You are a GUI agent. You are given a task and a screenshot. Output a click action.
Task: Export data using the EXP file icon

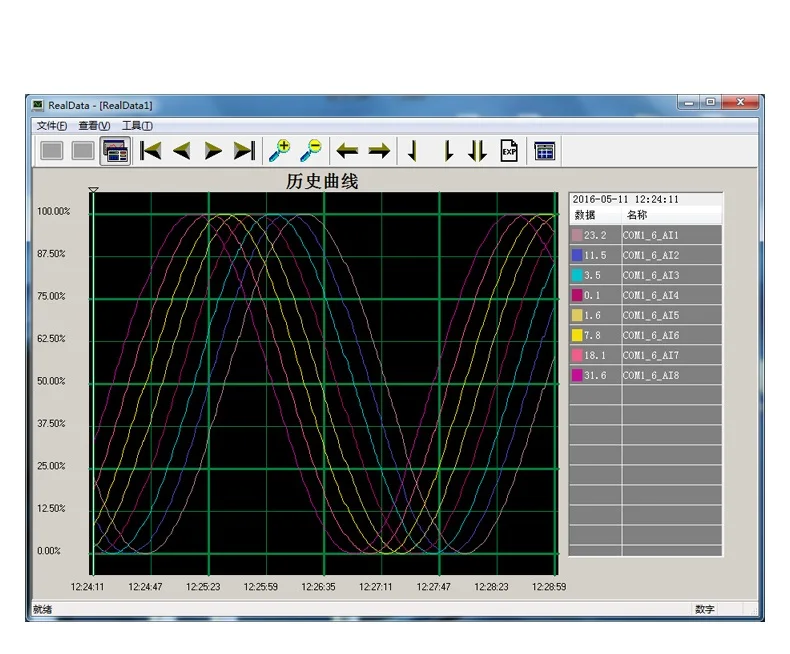click(x=509, y=151)
